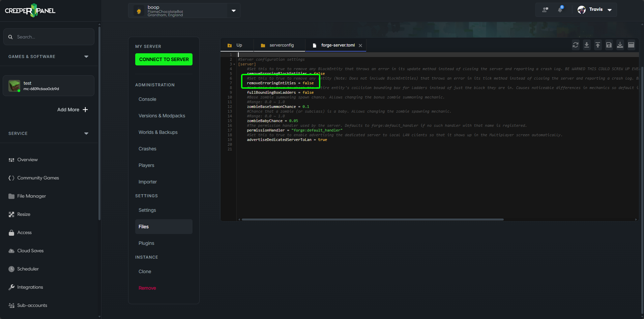The height and width of the screenshot is (319, 644).
Task: Download the current file
Action: [x=587, y=45]
